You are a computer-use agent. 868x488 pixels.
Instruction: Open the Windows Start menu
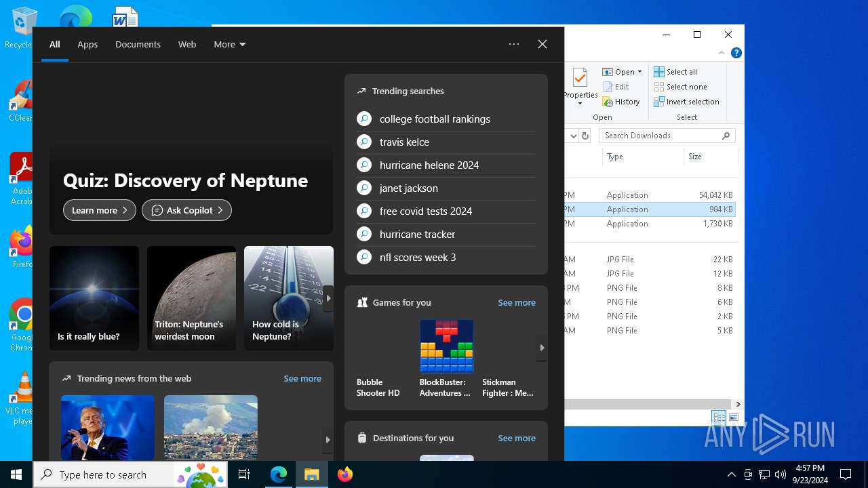click(16, 474)
